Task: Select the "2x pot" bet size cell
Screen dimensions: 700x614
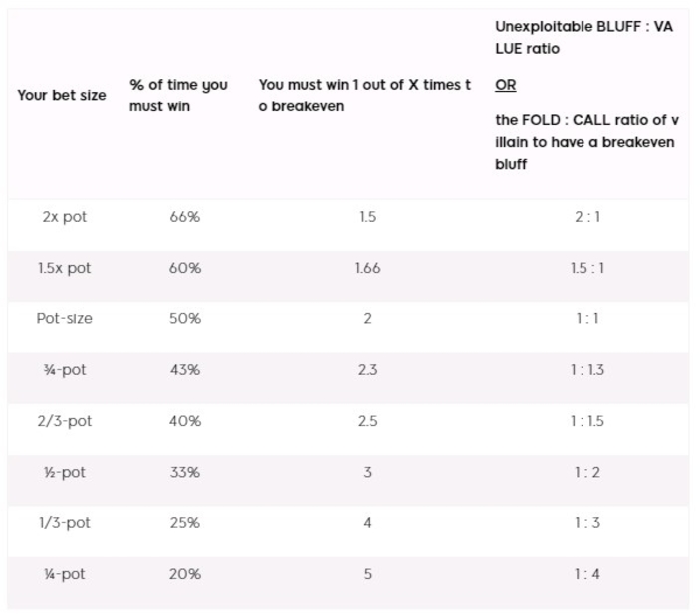Action: [65, 216]
